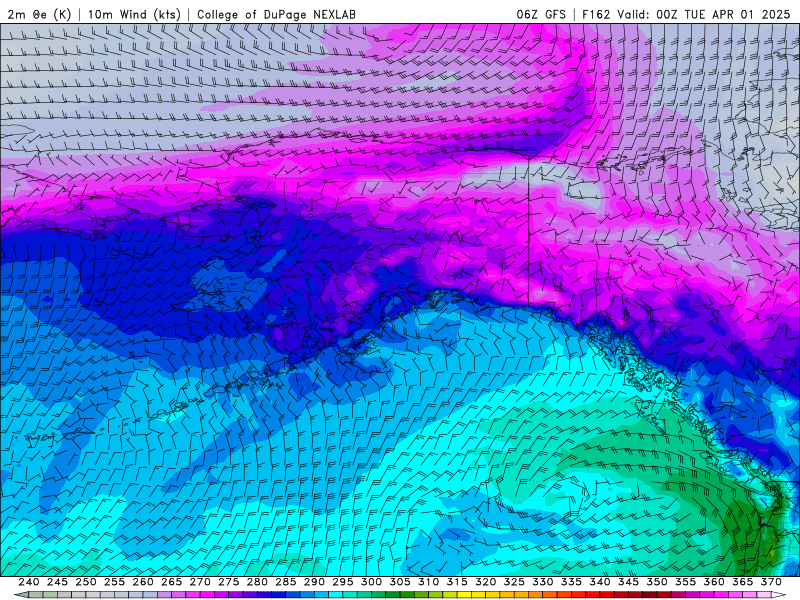800x600 pixels.
Task: Click the 240 value on the scale
Action: [x=29, y=582]
